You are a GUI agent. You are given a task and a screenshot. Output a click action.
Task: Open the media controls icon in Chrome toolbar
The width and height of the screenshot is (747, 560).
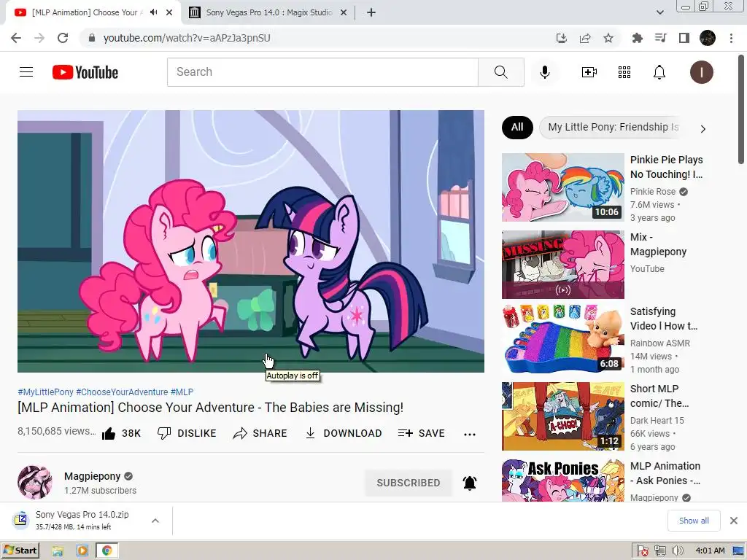point(660,38)
